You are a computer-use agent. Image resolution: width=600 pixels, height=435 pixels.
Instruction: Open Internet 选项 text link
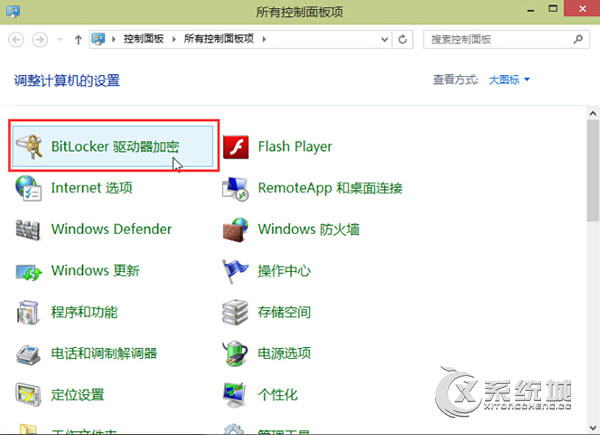tap(92, 188)
